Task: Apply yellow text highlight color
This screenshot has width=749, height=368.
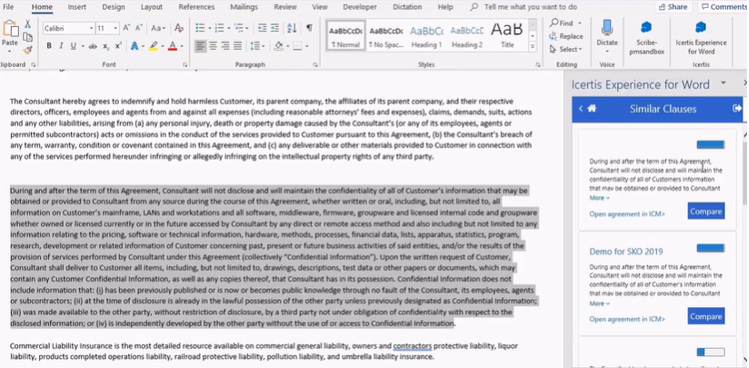Action: (153, 46)
